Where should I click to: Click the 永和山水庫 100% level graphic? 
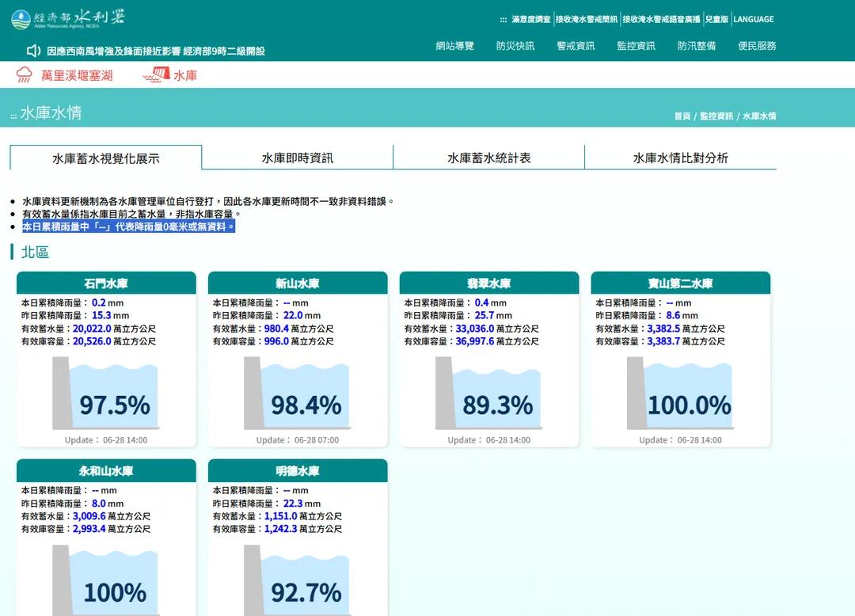point(106,580)
